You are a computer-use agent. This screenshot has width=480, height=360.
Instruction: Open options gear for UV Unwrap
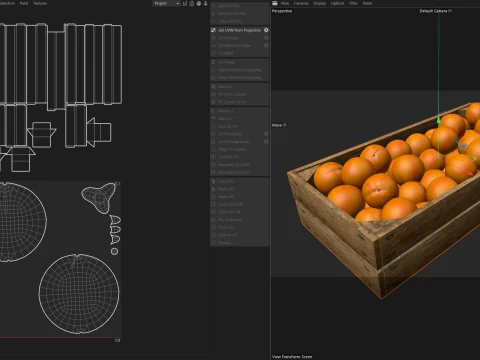[x=266, y=38]
